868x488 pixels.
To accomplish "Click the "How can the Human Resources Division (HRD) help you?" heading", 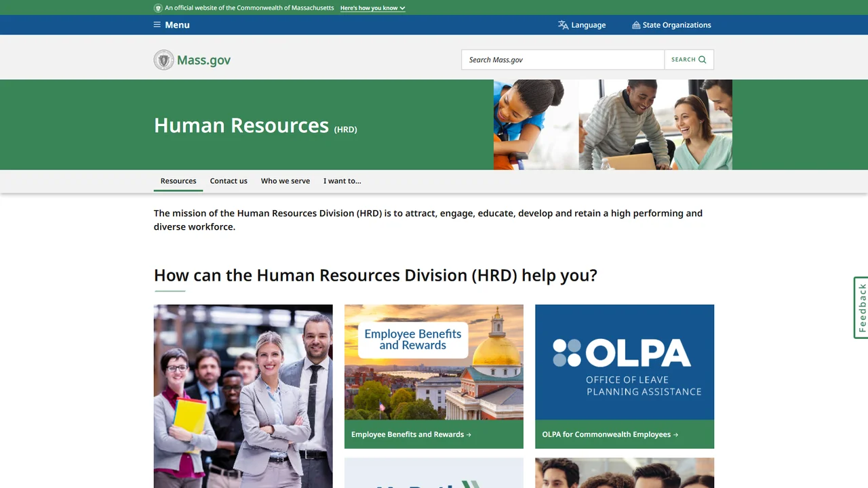I will tap(376, 275).
